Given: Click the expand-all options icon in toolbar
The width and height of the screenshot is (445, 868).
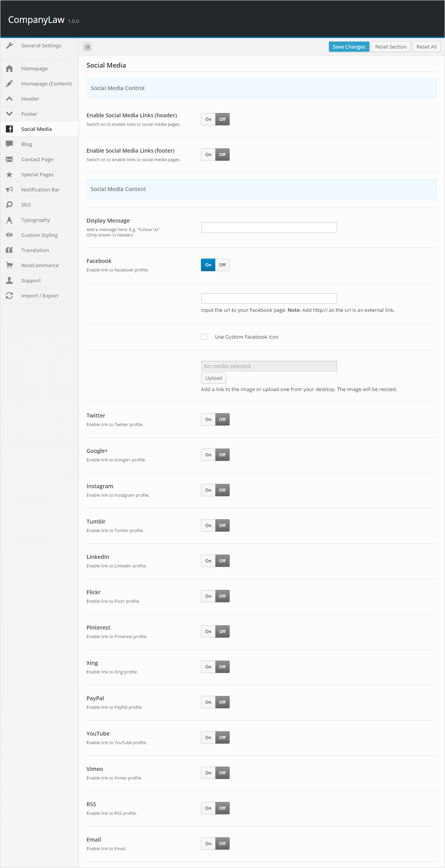Looking at the screenshot, I should (x=88, y=47).
